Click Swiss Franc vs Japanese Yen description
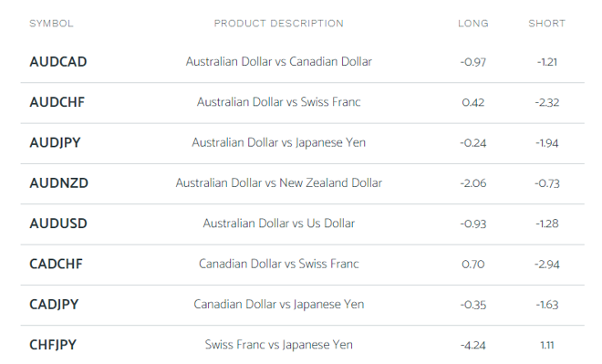Viewport: 602px width, 364px height. pos(279,345)
